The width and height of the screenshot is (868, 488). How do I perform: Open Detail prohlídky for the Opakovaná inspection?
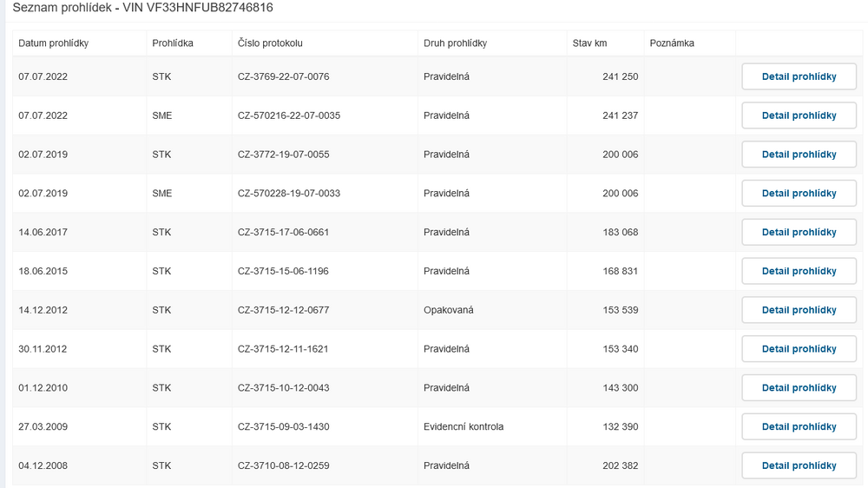799,310
